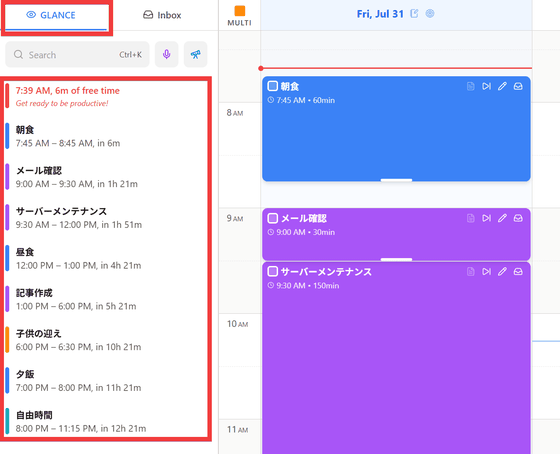
Task: Toggle the orange MULTI view button
Action: pos(239,16)
